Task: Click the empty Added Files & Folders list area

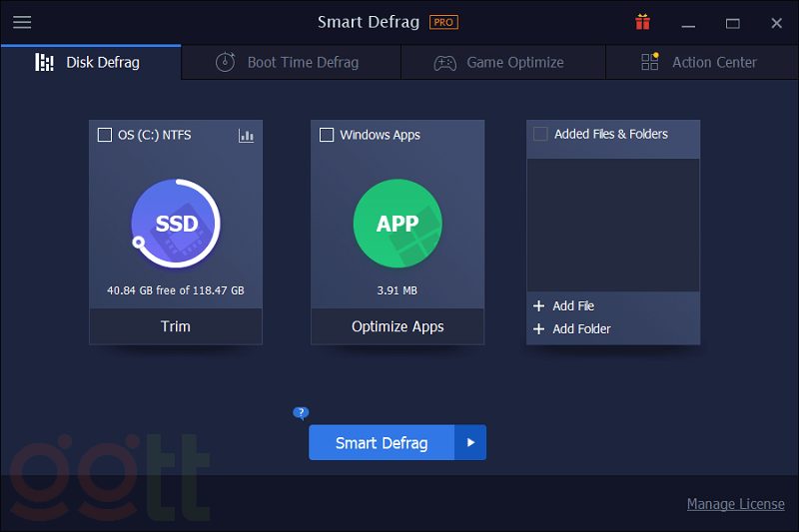Action: tap(613, 225)
